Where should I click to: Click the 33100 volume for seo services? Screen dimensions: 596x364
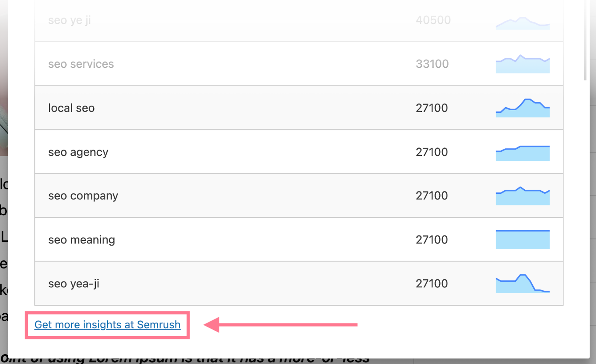pyautogui.click(x=432, y=64)
